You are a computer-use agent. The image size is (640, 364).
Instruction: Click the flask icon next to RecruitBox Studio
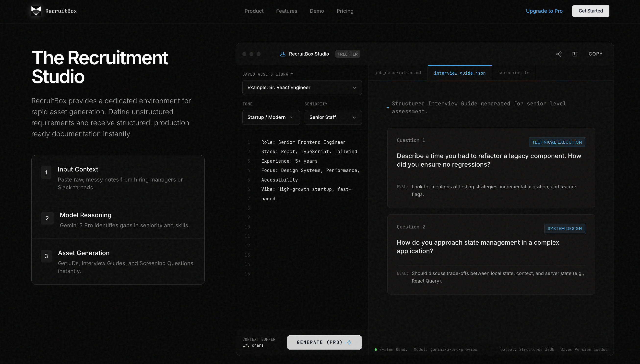pos(283,54)
